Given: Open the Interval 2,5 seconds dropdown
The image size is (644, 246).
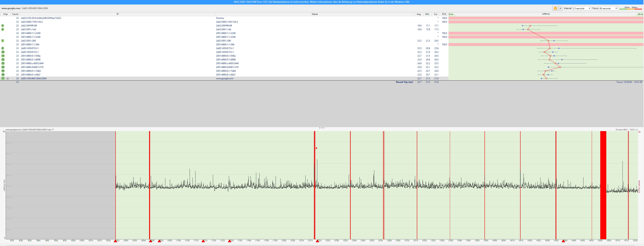Looking at the screenshot, I should [581, 8].
